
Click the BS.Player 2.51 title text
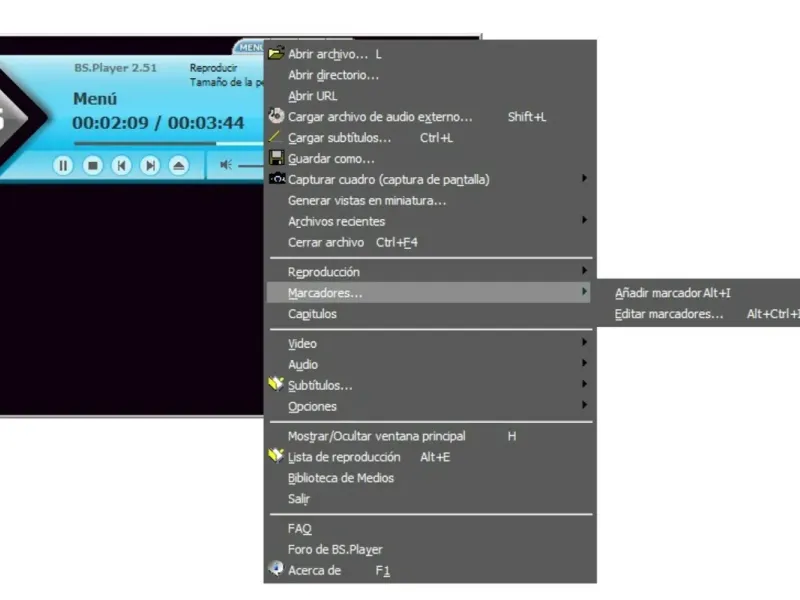(115, 68)
